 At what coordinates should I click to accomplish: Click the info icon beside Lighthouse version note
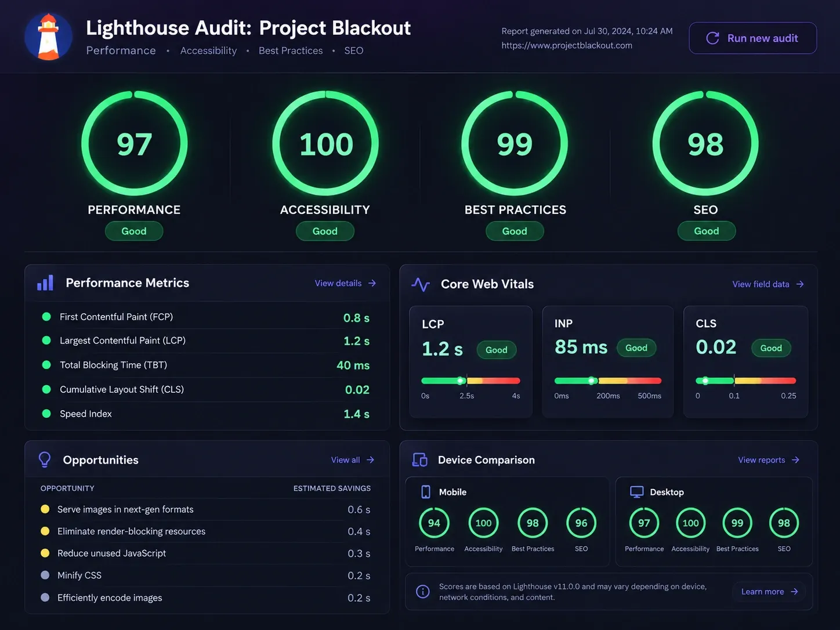(x=423, y=592)
